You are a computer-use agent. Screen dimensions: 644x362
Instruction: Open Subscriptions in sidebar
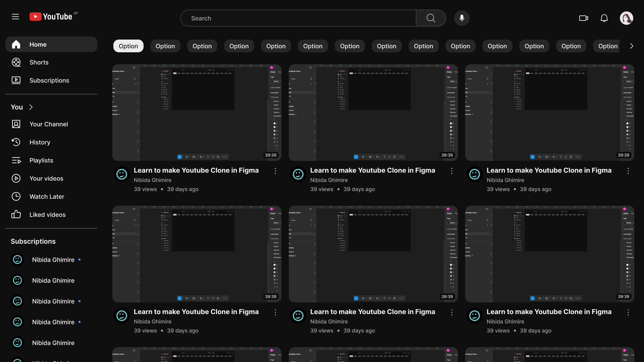coord(49,80)
